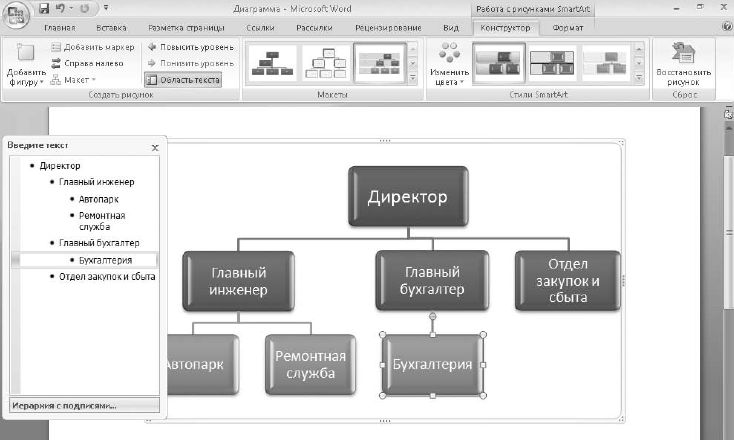Click Добавить маркер (add bullet)
Image resolution: width=734 pixels, height=440 pixels.
[93, 47]
